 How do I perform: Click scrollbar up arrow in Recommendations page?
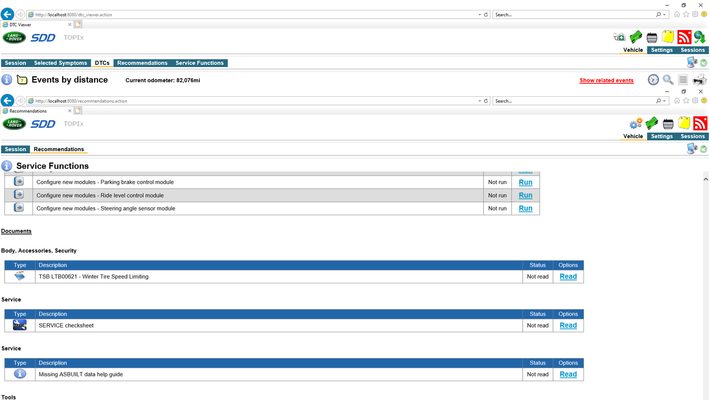(x=705, y=179)
